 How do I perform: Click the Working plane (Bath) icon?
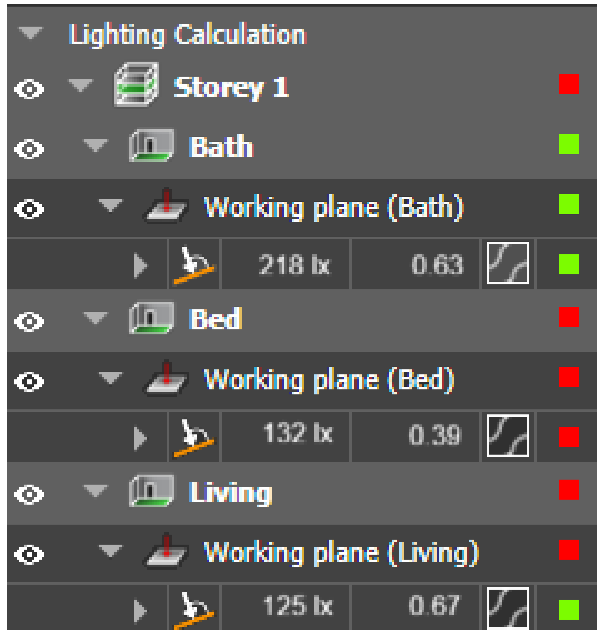pyautogui.click(x=166, y=206)
